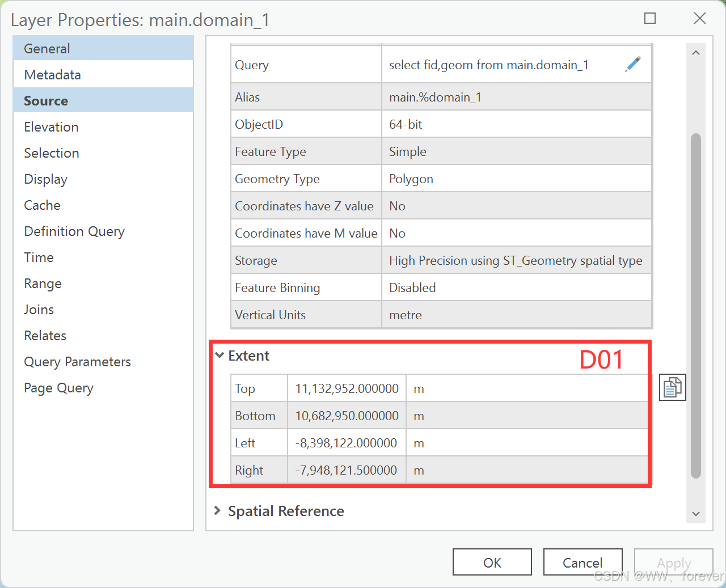Viewport: 726px width, 588px height.
Task: Switch to the Time tab
Action: [x=103, y=257]
